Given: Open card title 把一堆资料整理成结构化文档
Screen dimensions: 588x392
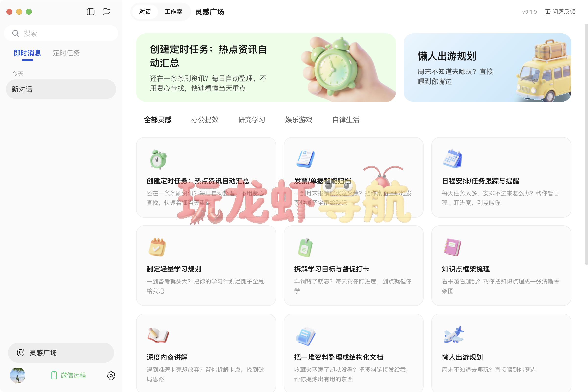Looking at the screenshot, I should coord(339,357).
